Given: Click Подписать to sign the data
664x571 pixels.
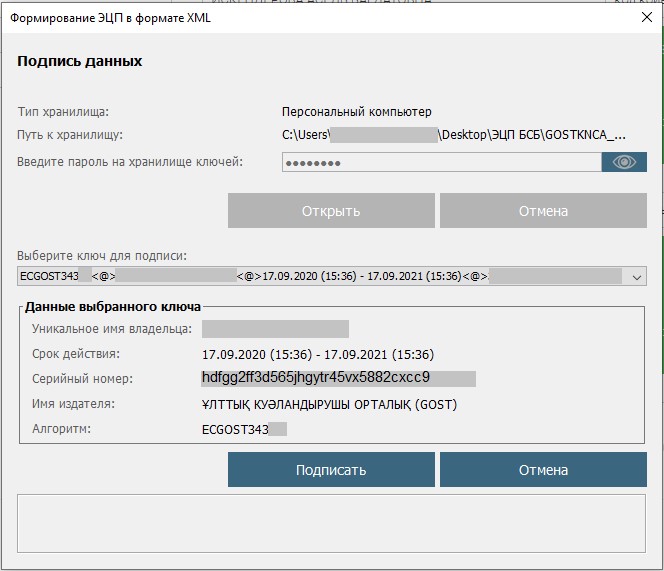Looking at the screenshot, I should 331,470.
